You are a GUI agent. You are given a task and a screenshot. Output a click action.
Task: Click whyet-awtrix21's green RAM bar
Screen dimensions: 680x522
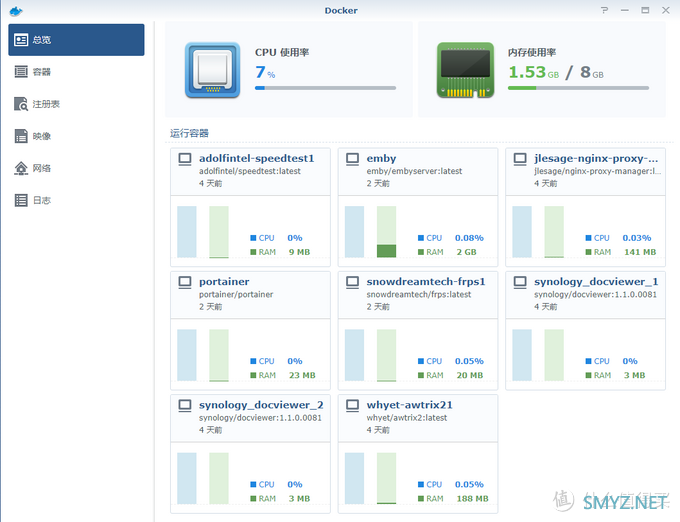coord(386,478)
